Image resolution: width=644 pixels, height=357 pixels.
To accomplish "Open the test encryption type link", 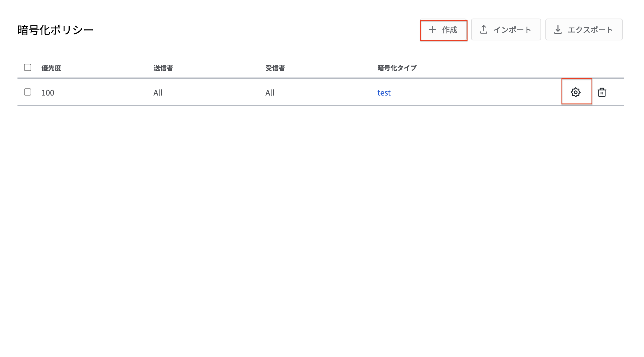I will 384,93.
